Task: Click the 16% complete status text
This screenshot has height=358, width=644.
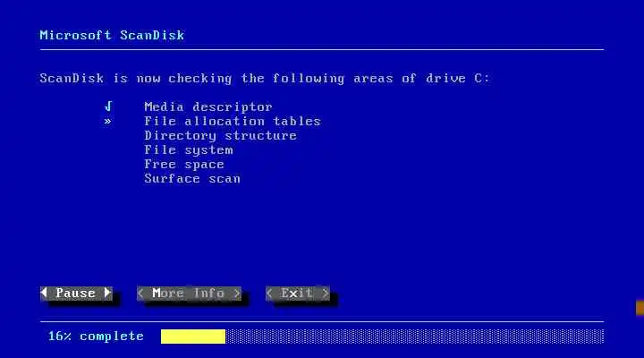Action: (96, 337)
